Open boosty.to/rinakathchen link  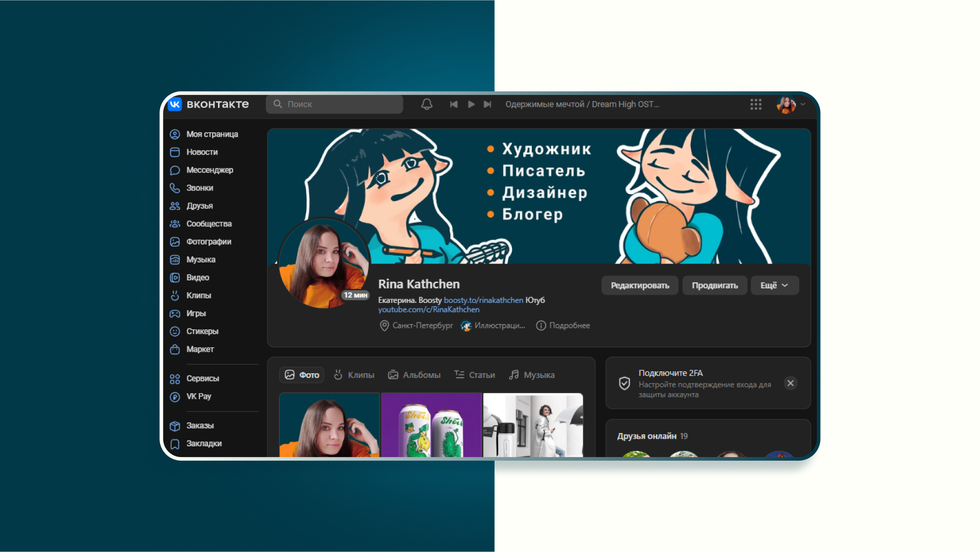(x=483, y=300)
